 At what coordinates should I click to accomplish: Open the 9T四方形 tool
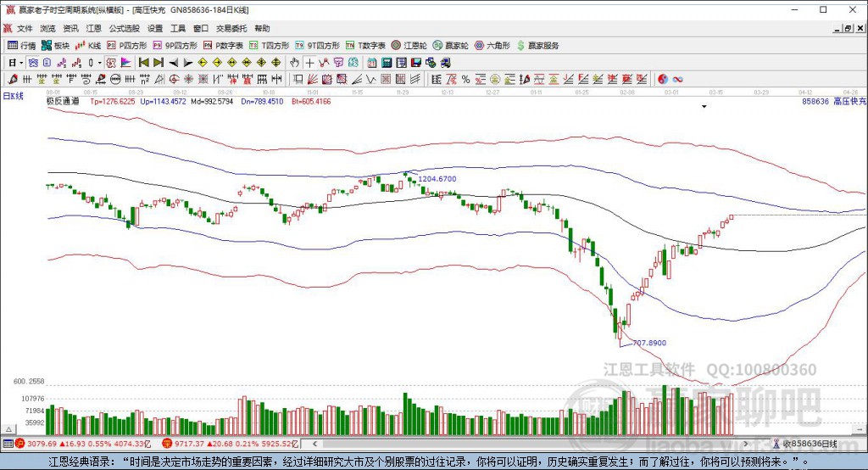pos(317,46)
